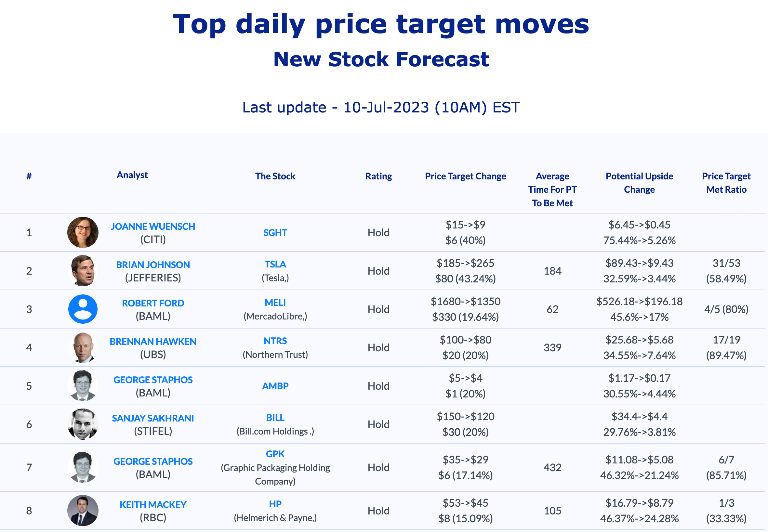This screenshot has height=532, width=768.
Task: Click Sanjay Sakhrani's profile photo
Action: pos(83,424)
